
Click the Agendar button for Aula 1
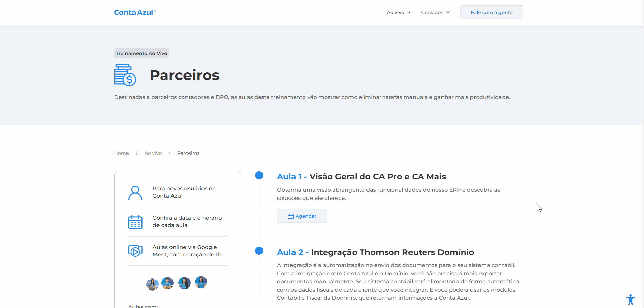(x=302, y=216)
